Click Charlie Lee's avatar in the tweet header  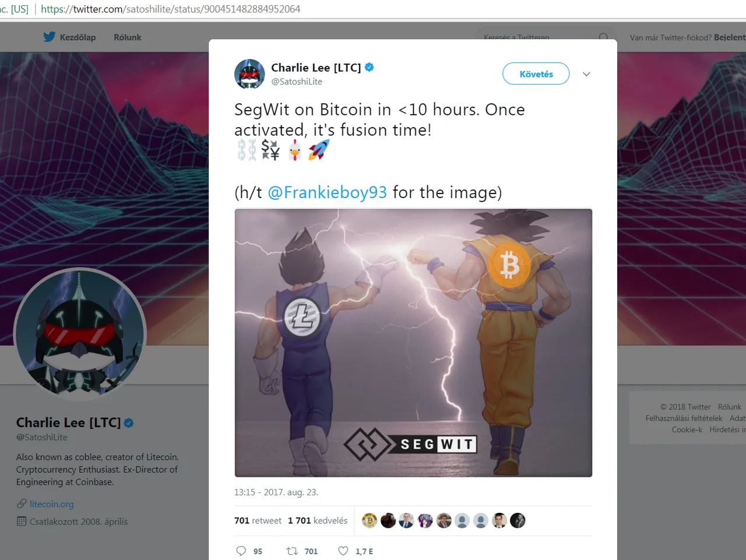pos(249,74)
